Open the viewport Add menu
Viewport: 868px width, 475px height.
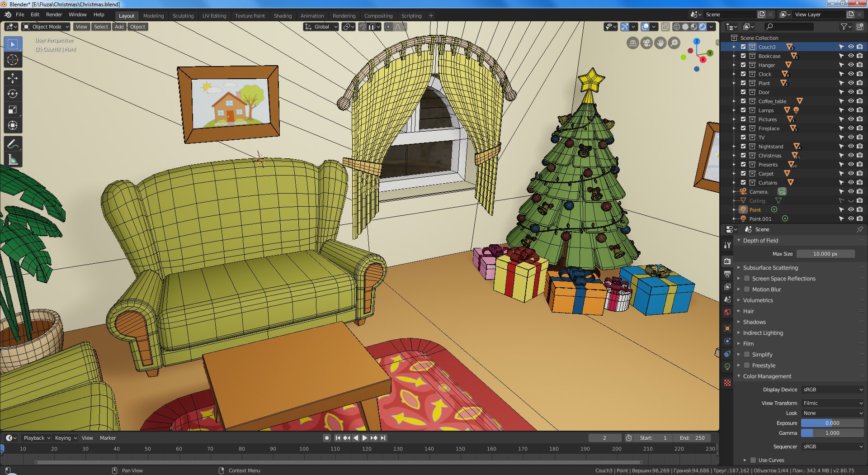[x=119, y=27]
